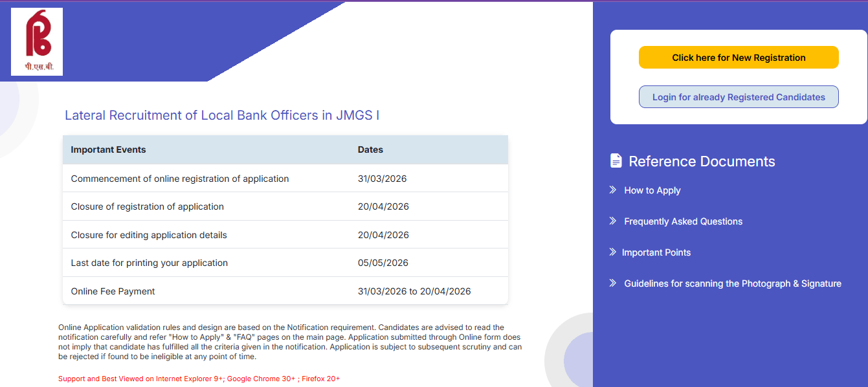The height and width of the screenshot is (387, 868).
Task: Open Guidelines for scanning the Photograph & Signature
Action: click(x=732, y=283)
